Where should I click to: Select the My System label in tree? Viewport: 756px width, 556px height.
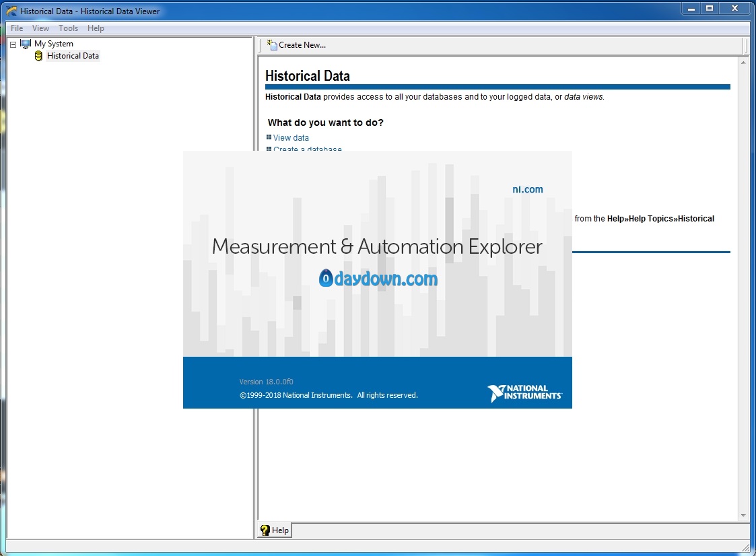(x=53, y=44)
